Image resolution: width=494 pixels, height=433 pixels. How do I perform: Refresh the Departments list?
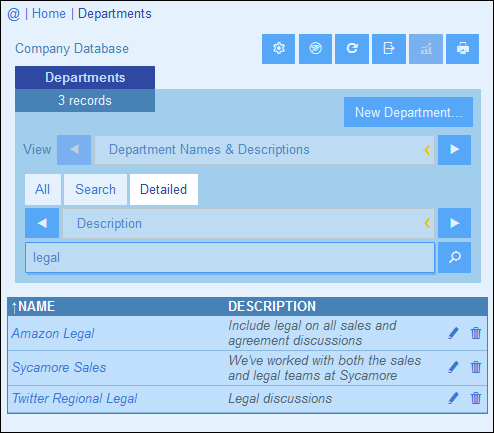tap(352, 49)
